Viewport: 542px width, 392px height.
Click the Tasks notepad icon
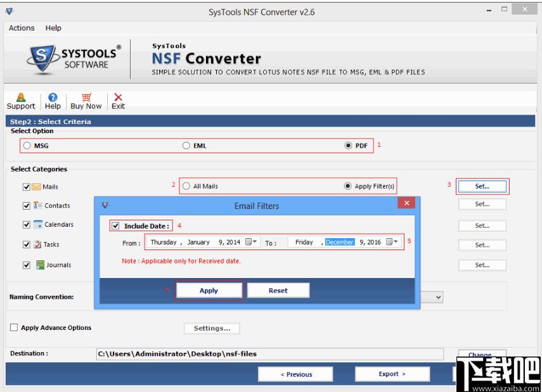coord(37,244)
